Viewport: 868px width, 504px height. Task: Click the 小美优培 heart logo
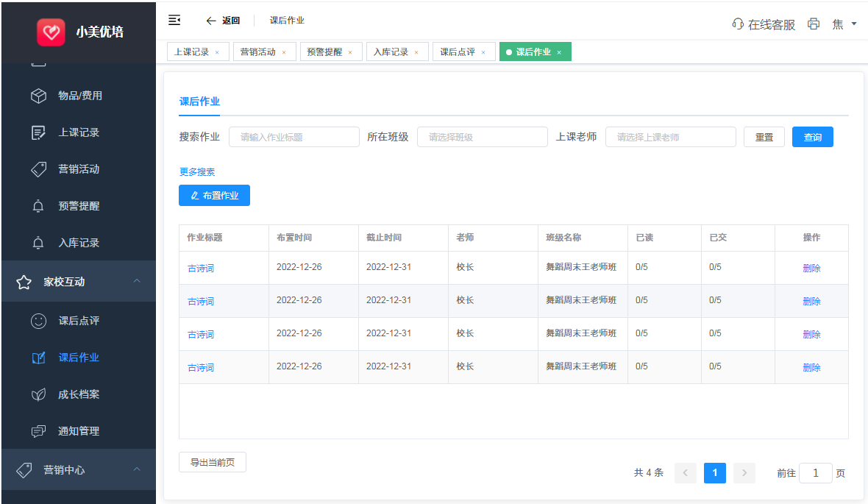pyautogui.click(x=51, y=32)
